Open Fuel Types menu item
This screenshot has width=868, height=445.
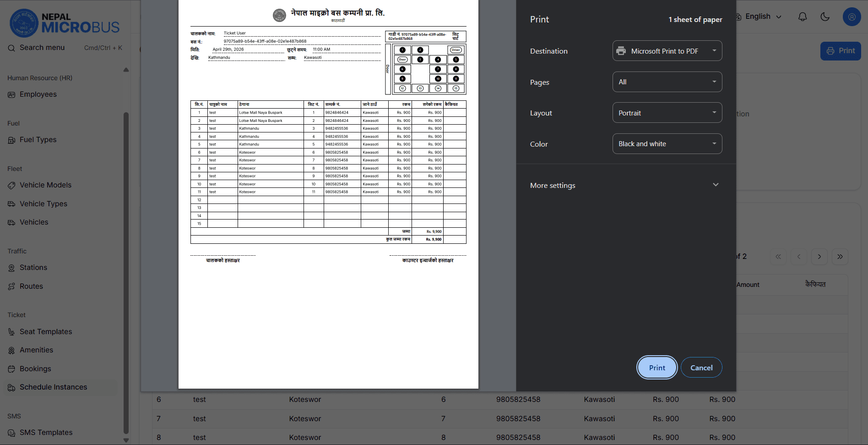coord(38,140)
